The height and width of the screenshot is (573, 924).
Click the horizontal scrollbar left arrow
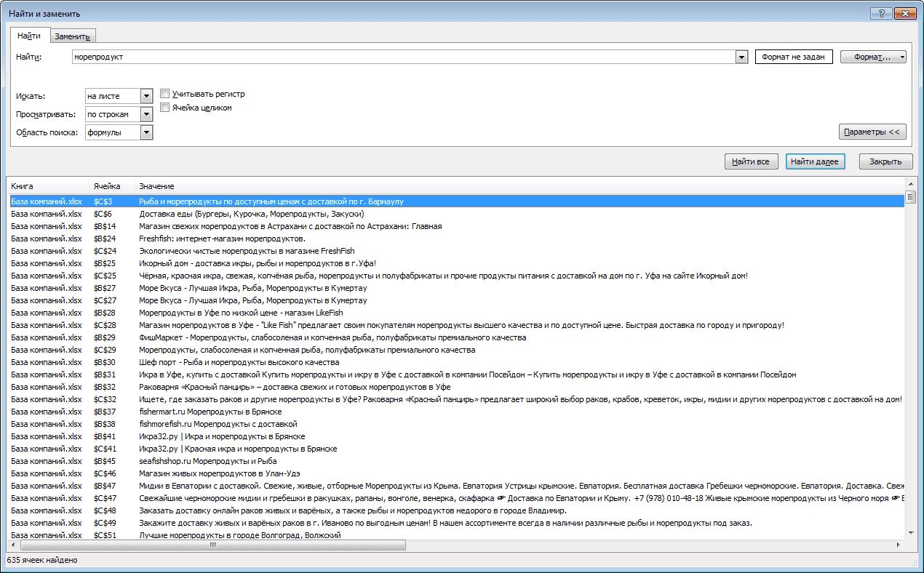(x=15, y=545)
